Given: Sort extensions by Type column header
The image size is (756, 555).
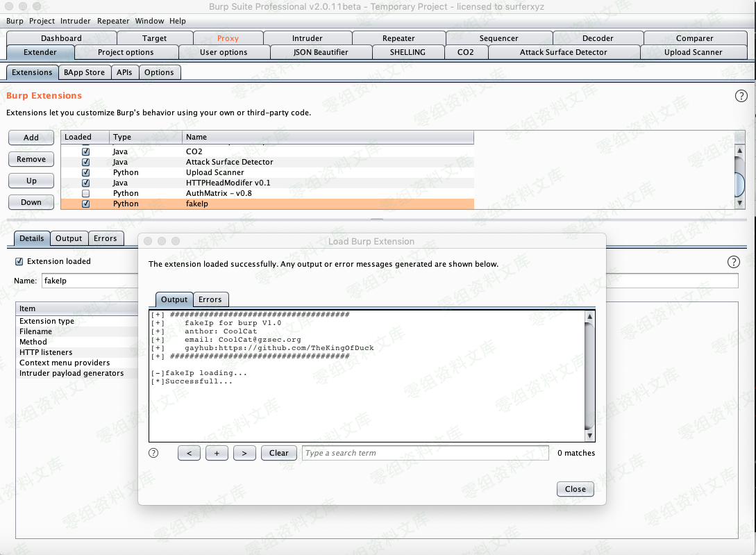Looking at the screenshot, I should pyautogui.click(x=146, y=137).
